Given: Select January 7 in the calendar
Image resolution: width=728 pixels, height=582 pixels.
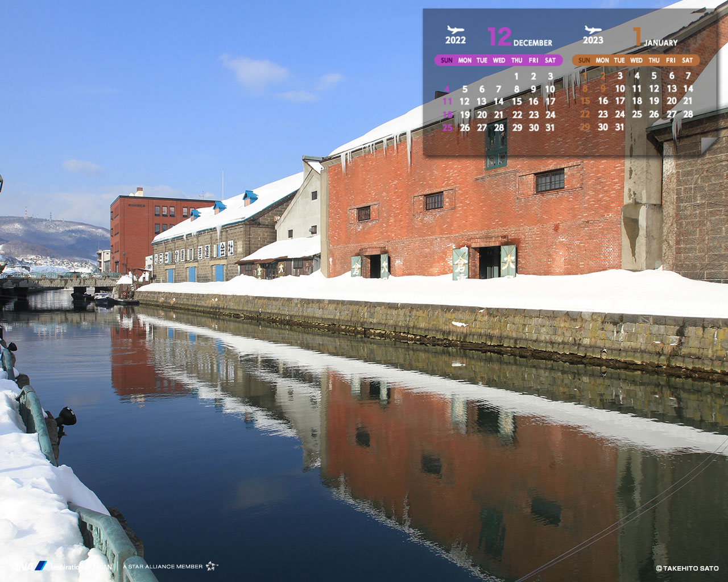Looking at the screenshot, I should tap(688, 75).
